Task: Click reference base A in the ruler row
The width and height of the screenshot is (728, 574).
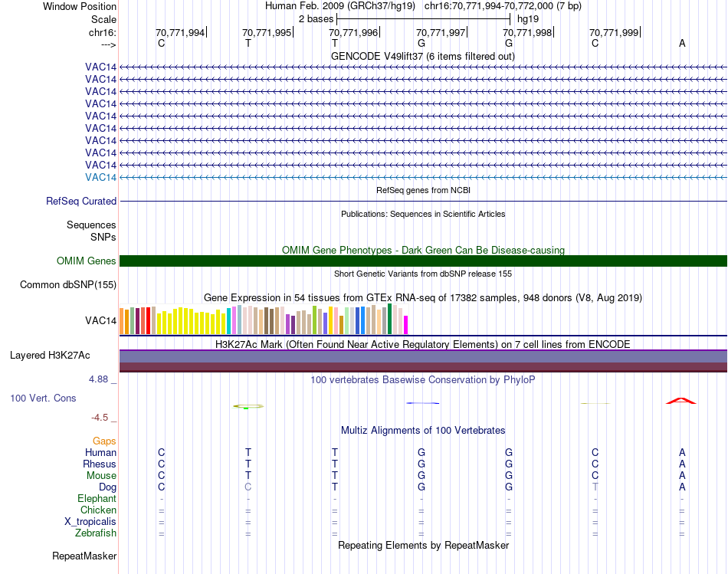Action: pyautogui.click(x=682, y=43)
